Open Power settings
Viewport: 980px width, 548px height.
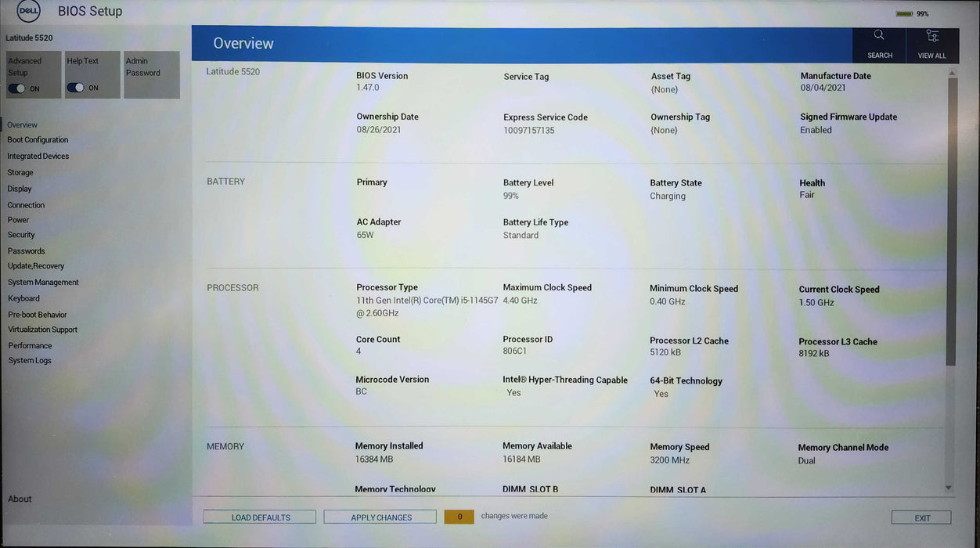coord(18,220)
